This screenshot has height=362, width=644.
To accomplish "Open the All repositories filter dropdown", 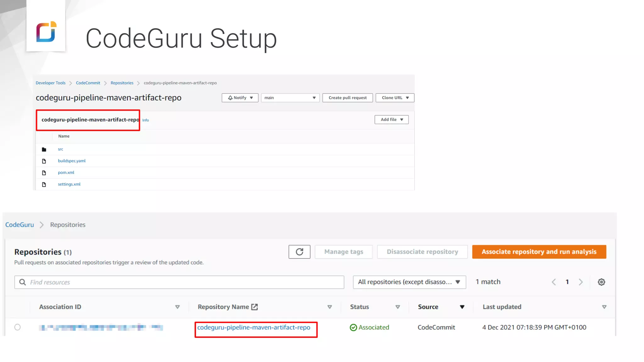I will (409, 282).
